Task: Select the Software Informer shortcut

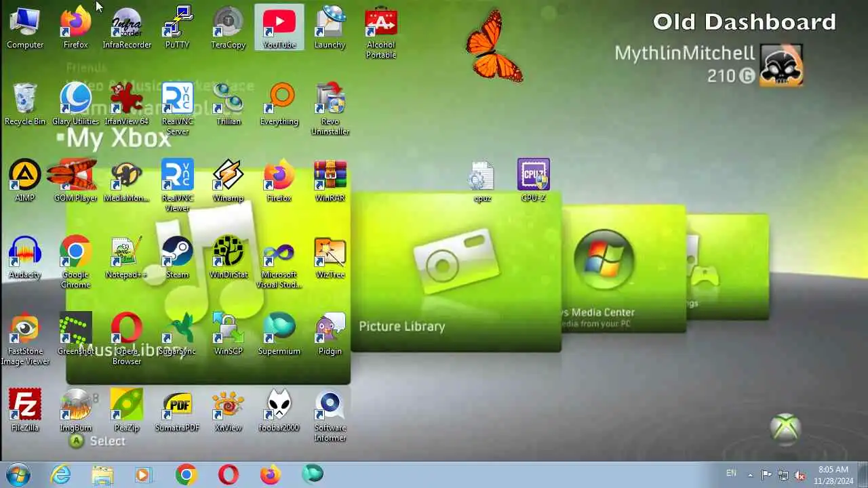Action: (330, 415)
